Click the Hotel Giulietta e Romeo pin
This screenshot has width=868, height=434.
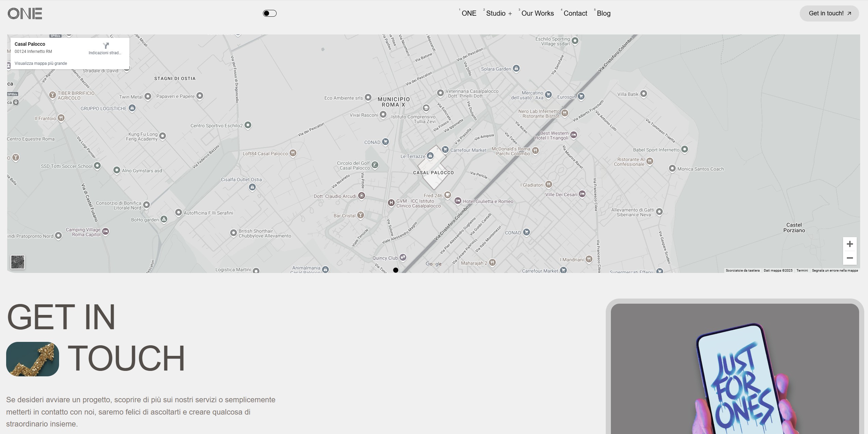458,201
